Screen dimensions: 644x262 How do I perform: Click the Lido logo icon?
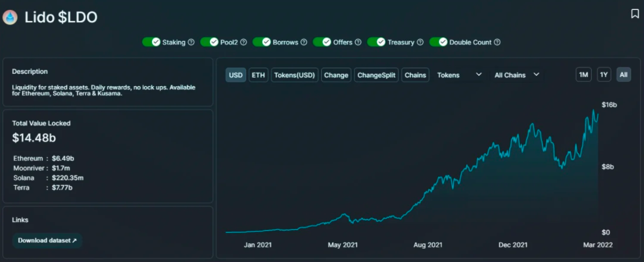click(x=10, y=17)
